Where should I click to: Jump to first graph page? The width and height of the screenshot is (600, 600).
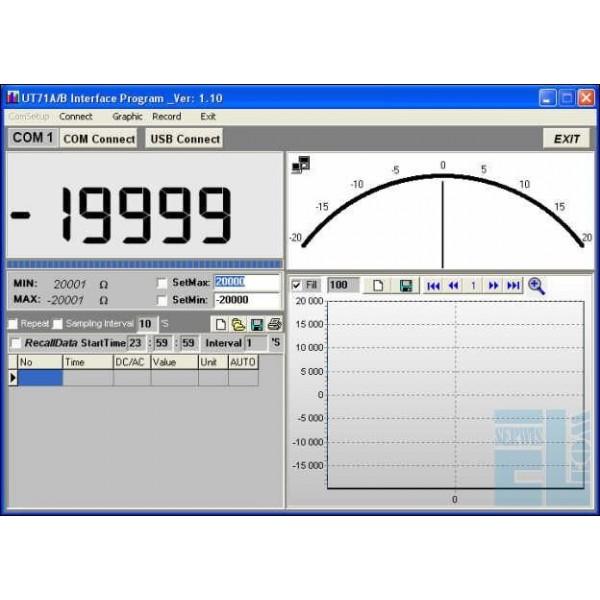tap(433, 285)
